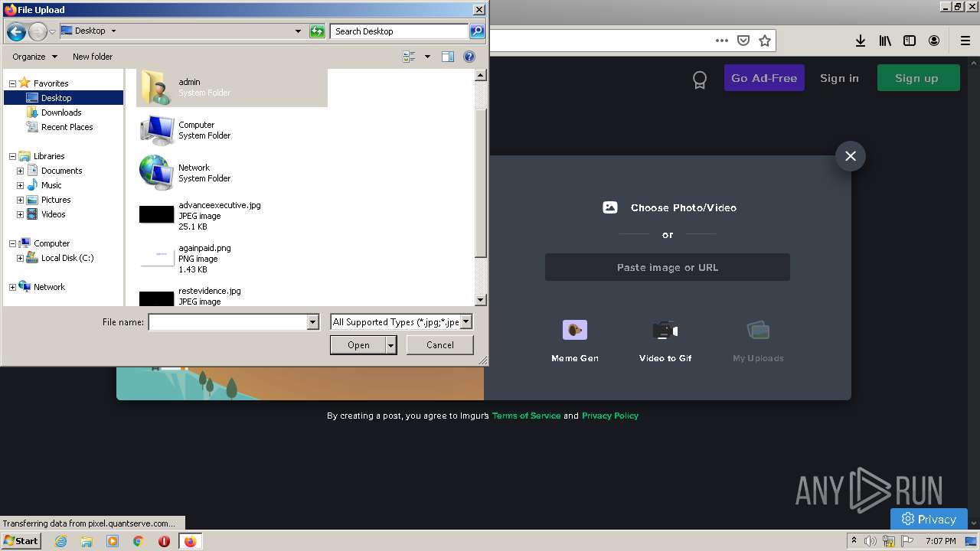Open Internet Explorer from taskbar
The height and width of the screenshot is (551, 980).
(x=60, y=541)
